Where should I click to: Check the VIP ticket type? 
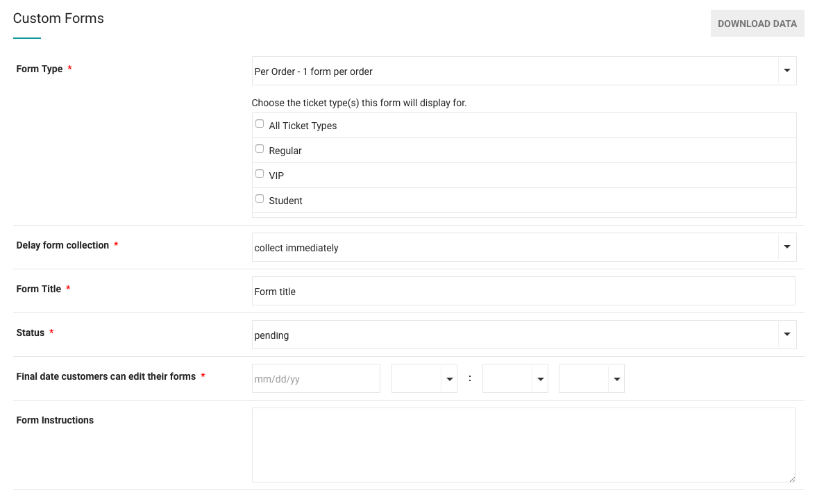(260, 173)
